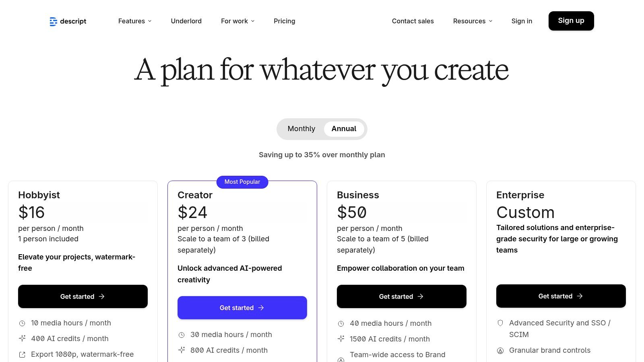Switch billing to Monthly
The image size is (644, 362).
[301, 129]
